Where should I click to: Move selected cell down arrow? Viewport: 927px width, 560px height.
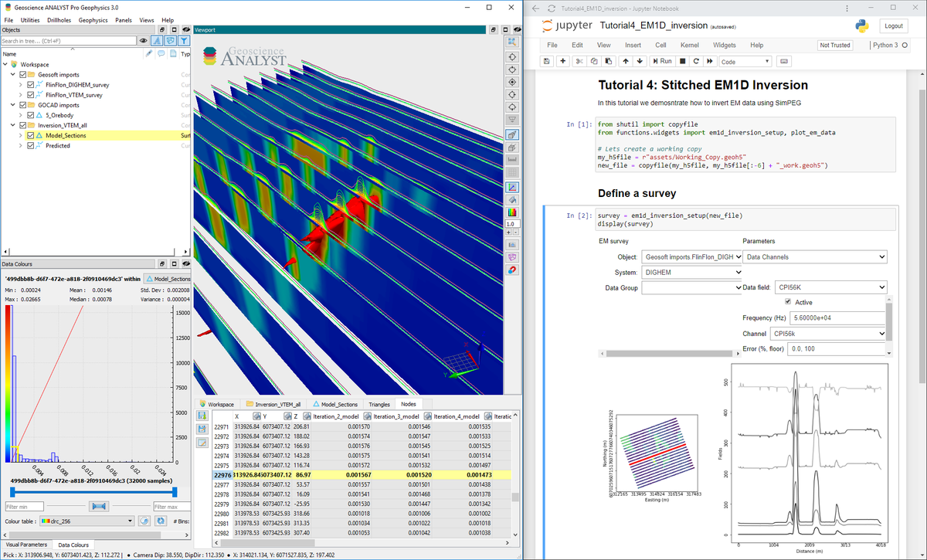point(640,61)
